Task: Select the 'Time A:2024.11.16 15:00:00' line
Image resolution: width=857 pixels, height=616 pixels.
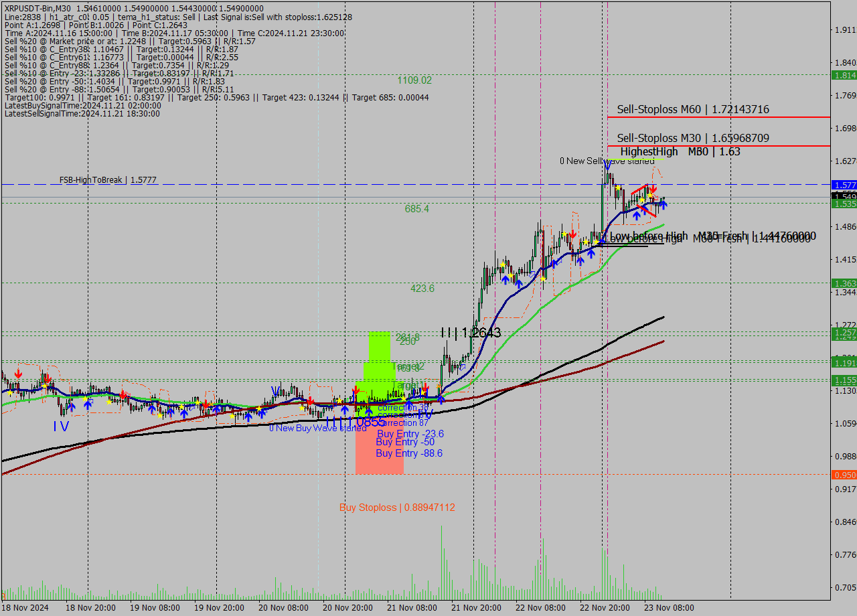Action: click(x=174, y=33)
